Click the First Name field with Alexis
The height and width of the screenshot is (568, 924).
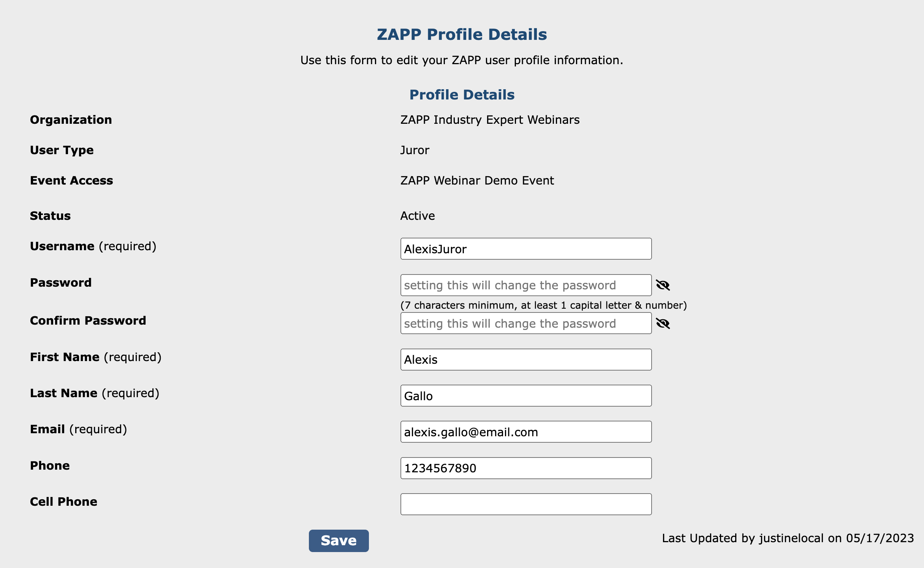[x=526, y=360]
